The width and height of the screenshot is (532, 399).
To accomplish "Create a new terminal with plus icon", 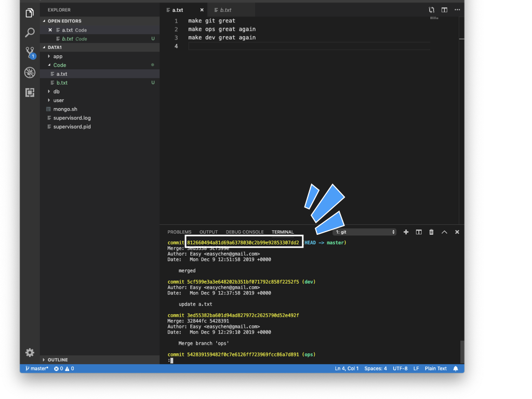I will point(406,232).
